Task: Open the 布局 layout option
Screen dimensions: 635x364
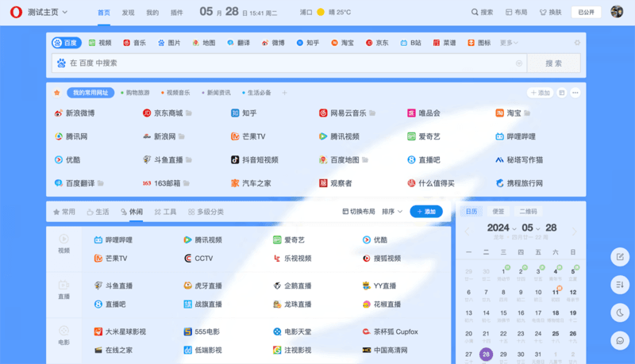Action: coord(517,12)
